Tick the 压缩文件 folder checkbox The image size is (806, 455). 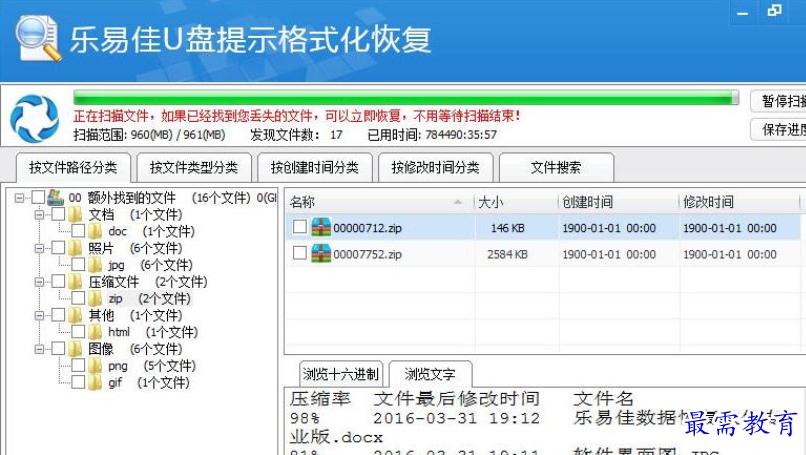(58, 281)
